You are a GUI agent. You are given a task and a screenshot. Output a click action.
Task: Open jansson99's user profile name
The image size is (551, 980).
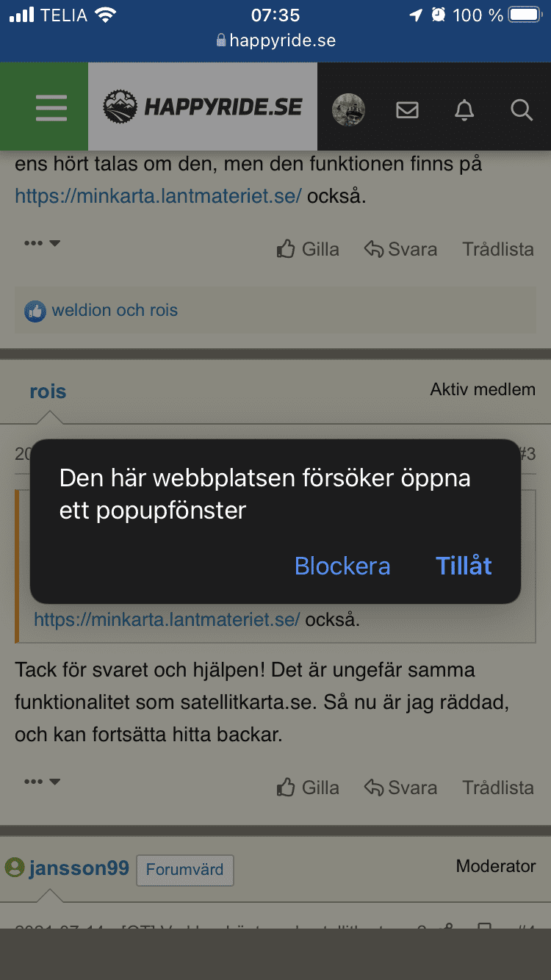tap(79, 868)
